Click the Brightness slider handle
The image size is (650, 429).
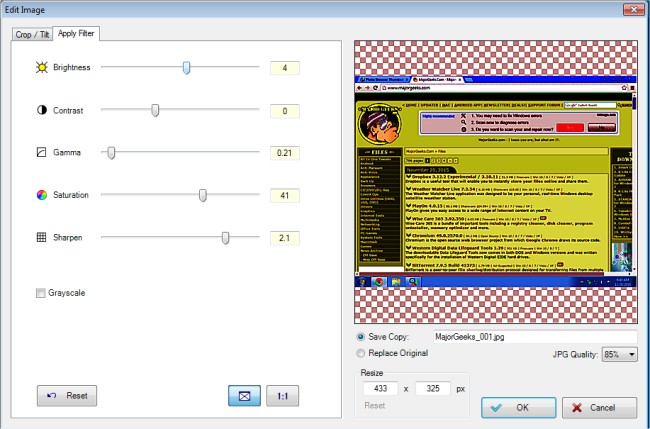pyautogui.click(x=187, y=67)
